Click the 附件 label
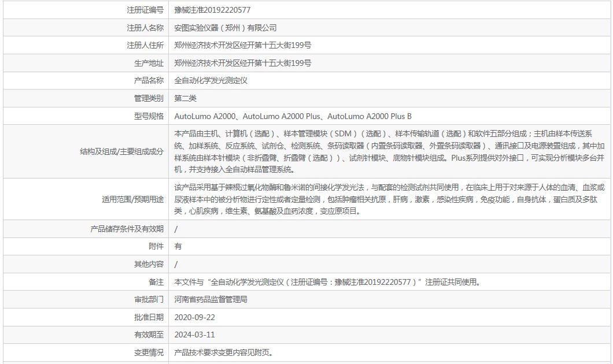Image resolution: width=613 pixels, height=364 pixels. pyautogui.click(x=156, y=247)
